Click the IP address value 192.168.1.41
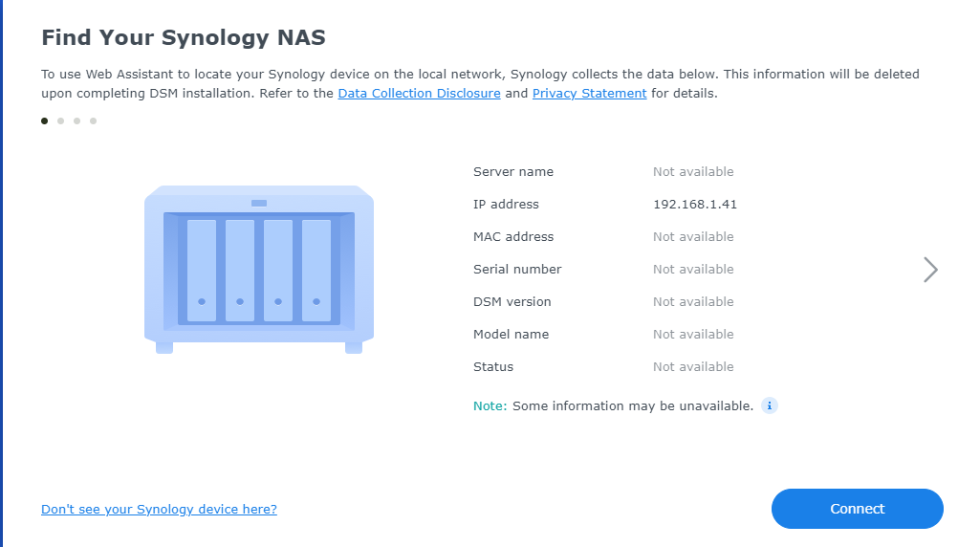Viewport: 980px width, 547px height. point(695,205)
